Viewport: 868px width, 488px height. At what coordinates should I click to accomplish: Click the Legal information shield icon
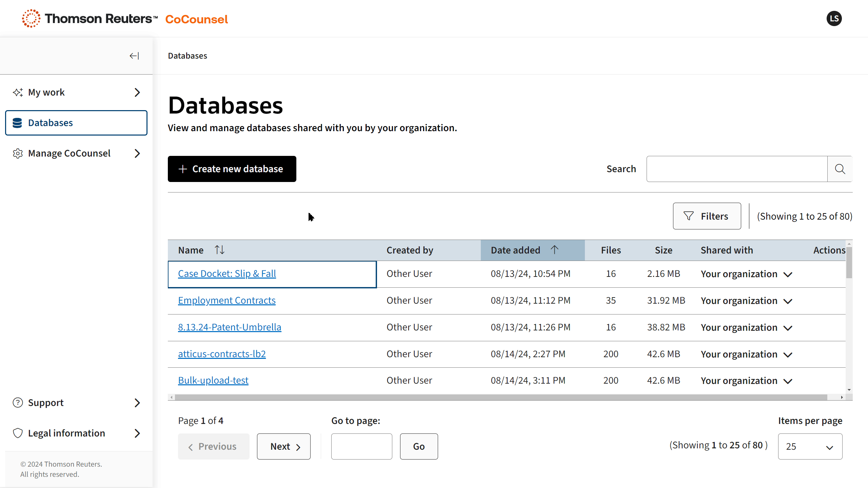[18, 433]
